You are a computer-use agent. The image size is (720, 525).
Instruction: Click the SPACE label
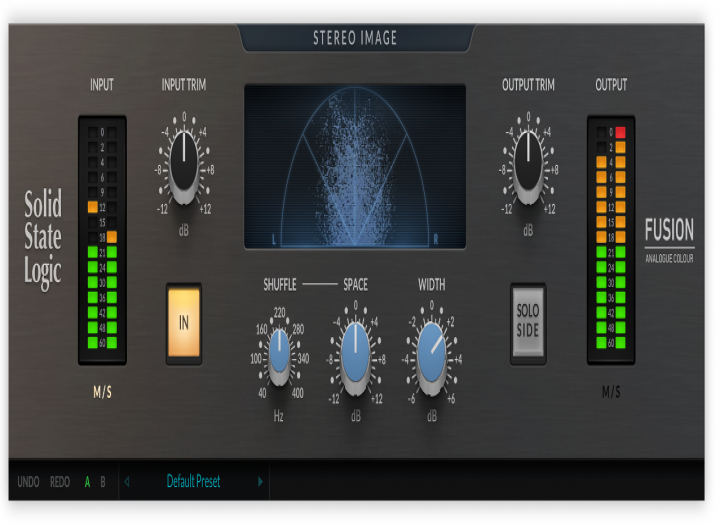355,285
